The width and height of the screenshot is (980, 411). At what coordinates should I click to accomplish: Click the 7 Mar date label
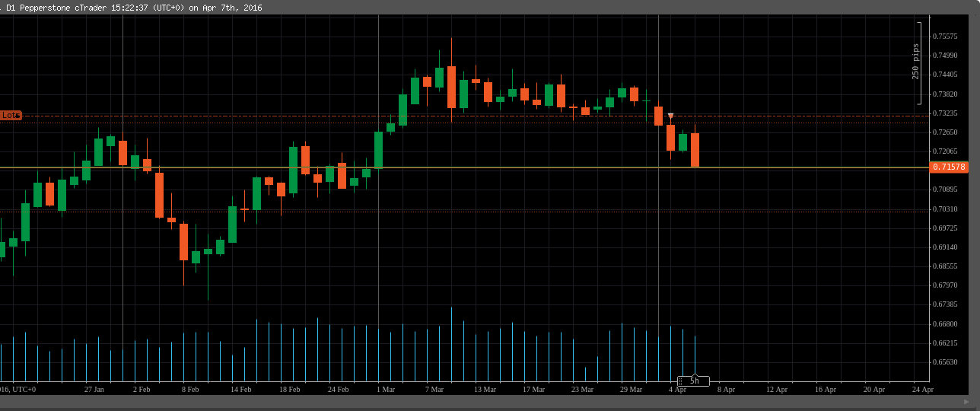click(434, 389)
